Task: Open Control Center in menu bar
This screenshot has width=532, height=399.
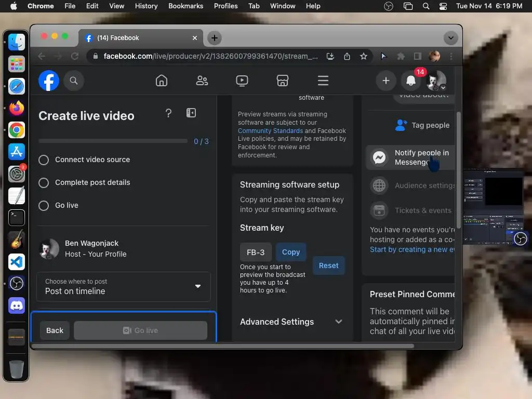Action: pyautogui.click(x=443, y=6)
